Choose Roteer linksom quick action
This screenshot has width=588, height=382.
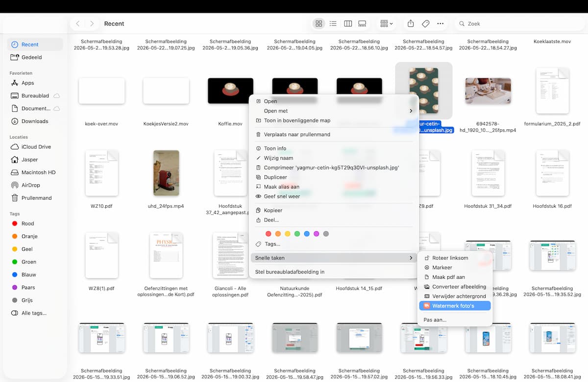tap(455, 258)
